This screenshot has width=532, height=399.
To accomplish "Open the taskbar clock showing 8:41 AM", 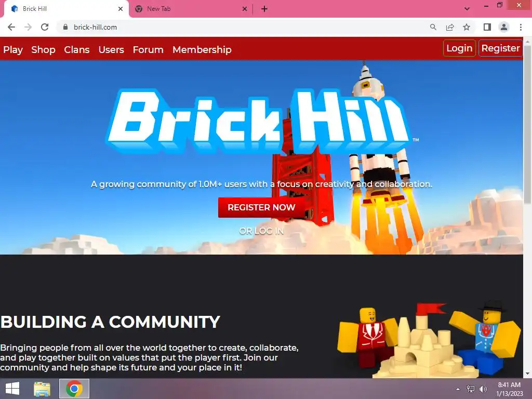I will (x=509, y=389).
